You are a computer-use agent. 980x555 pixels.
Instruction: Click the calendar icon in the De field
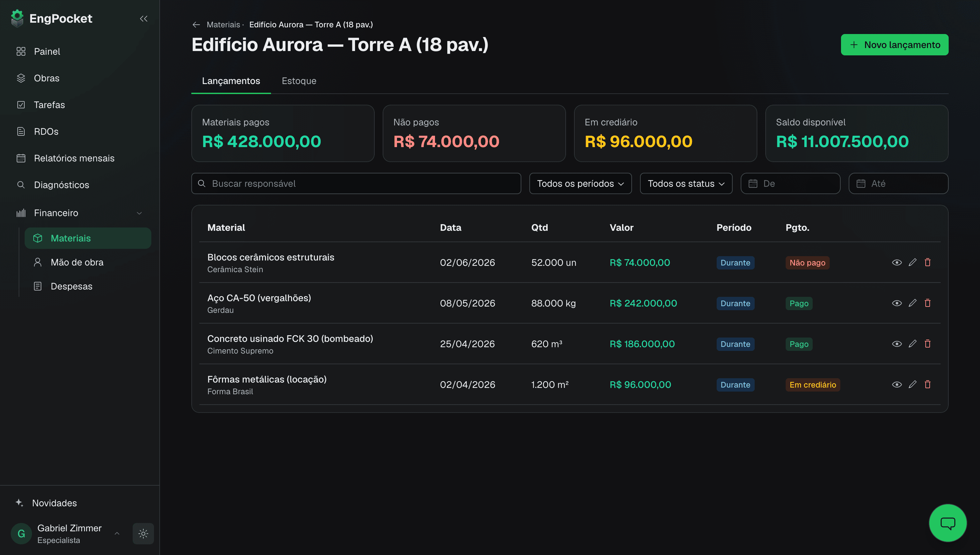click(x=753, y=184)
